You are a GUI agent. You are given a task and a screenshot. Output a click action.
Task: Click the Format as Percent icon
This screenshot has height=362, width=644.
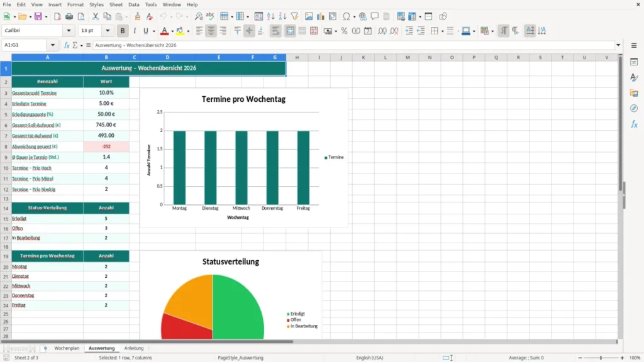(x=344, y=31)
